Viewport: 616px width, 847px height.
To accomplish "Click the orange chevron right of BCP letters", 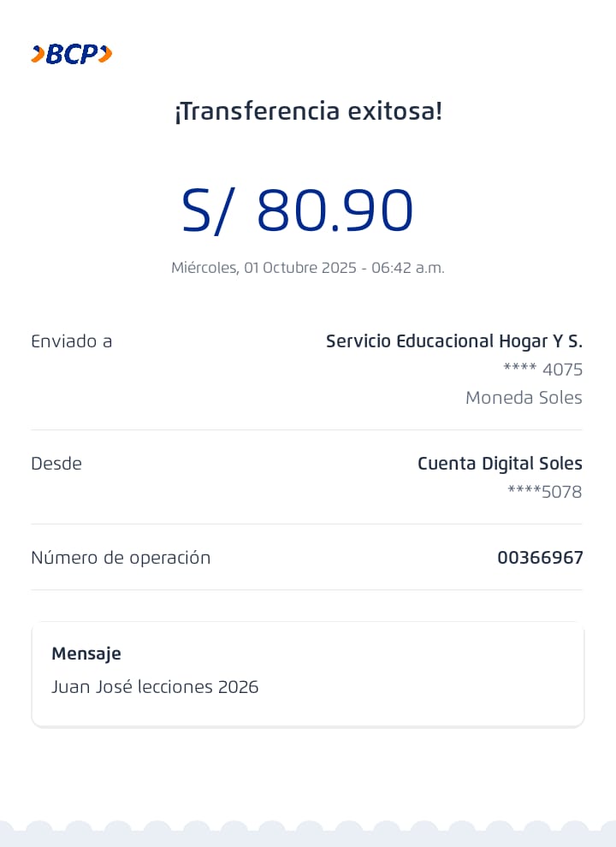I will click(105, 55).
